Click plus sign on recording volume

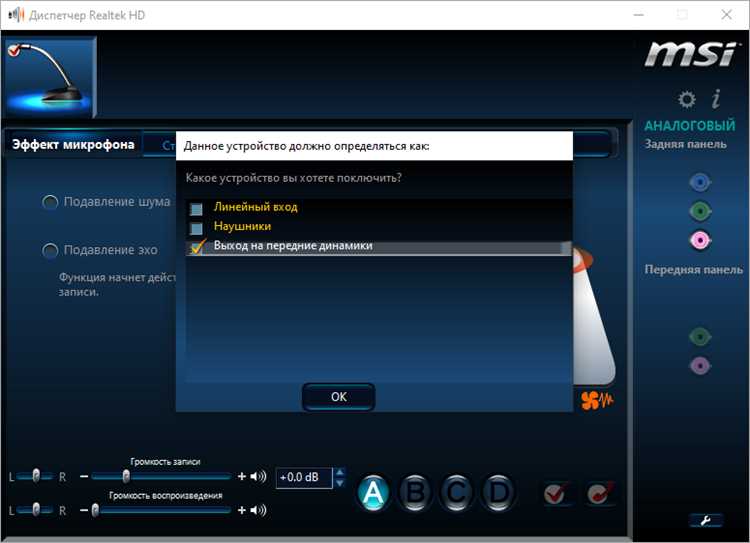[x=242, y=477]
